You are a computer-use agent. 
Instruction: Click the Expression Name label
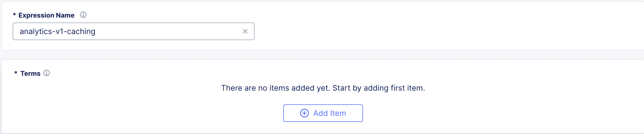pyautogui.click(x=46, y=15)
